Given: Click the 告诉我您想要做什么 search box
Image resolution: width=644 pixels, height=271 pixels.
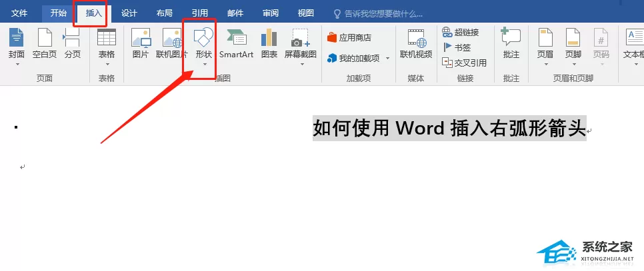Looking at the screenshot, I should pos(378,13).
